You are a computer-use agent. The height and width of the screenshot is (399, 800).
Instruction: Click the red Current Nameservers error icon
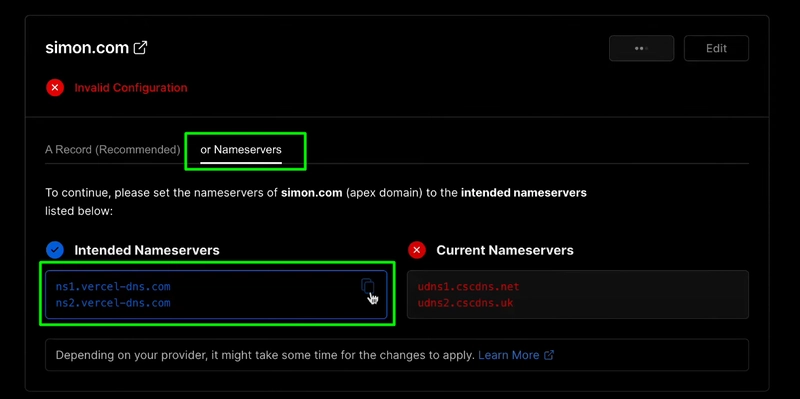click(417, 250)
